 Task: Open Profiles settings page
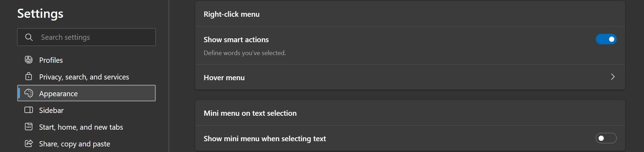pyautogui.click(x=51, y=60)
